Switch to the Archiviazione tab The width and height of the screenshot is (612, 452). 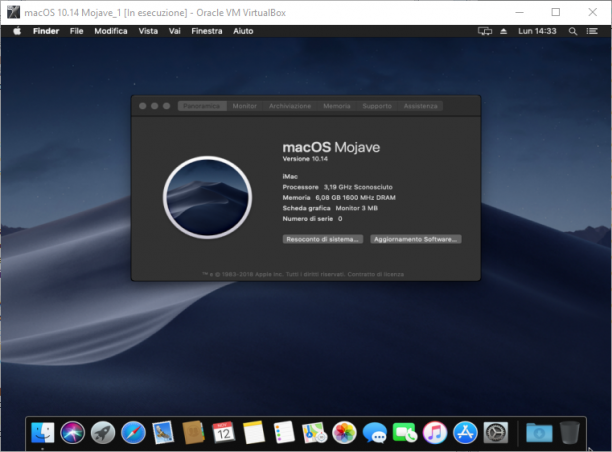(290, 106)
